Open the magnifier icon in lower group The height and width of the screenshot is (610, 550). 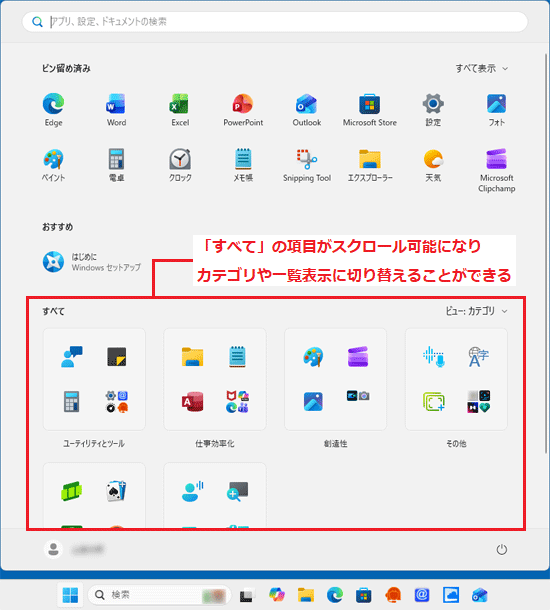coord(237,491)
